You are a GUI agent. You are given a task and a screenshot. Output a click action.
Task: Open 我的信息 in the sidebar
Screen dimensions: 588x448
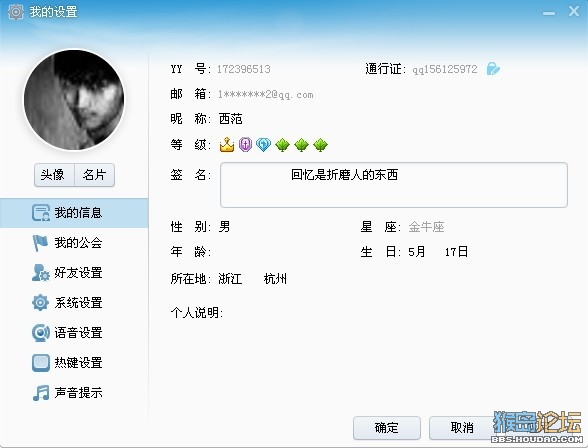click(74, 213)
